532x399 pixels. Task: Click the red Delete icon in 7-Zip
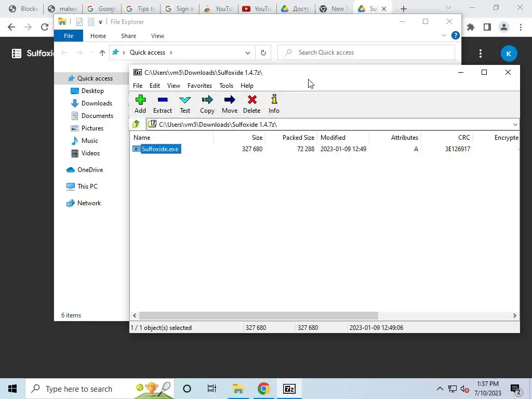click(x=252, y=104)
